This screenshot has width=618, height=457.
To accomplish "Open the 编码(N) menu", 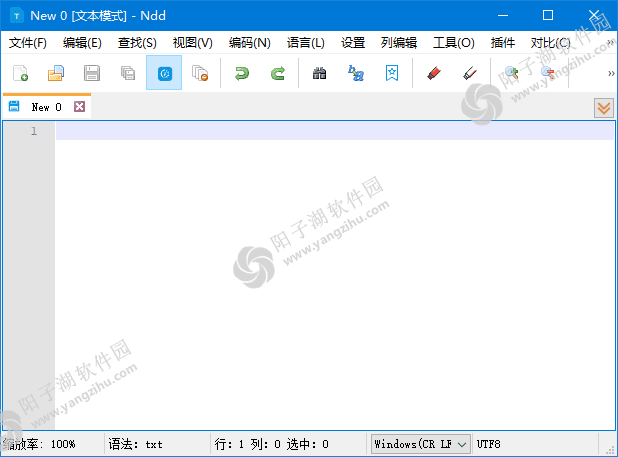I will pyautogui.click(x=249, y=43).
